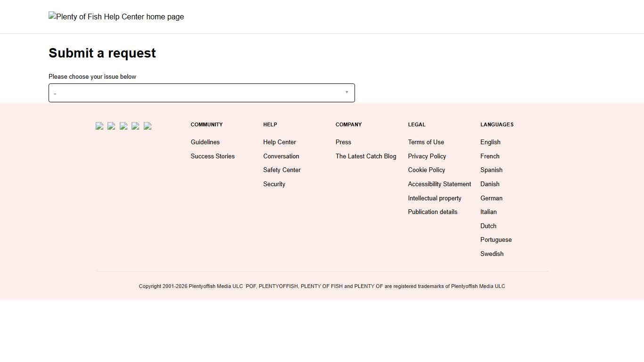The width and height of the screenshot is (644, 362).
Task: Open the Privacy Policy
Action: point(427,156)
